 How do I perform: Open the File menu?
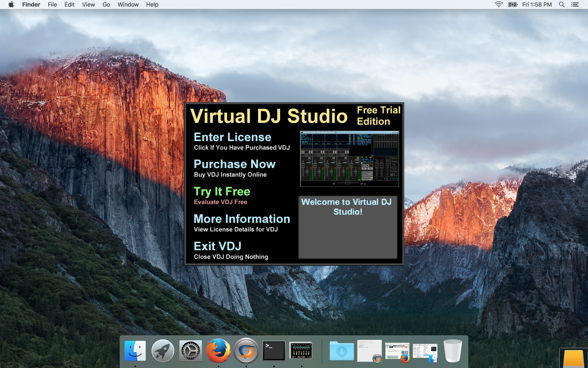(52, 4)
